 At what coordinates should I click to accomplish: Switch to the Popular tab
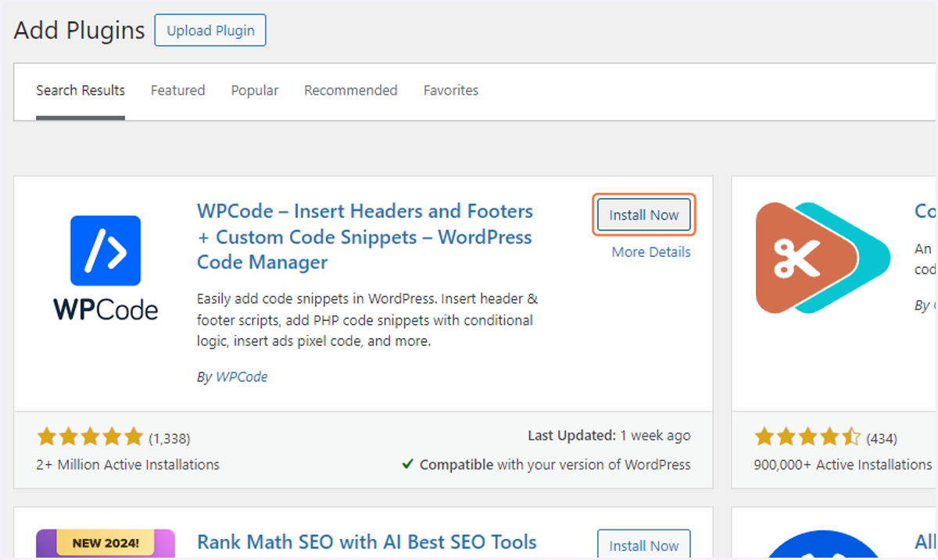(x=255, y=91)
